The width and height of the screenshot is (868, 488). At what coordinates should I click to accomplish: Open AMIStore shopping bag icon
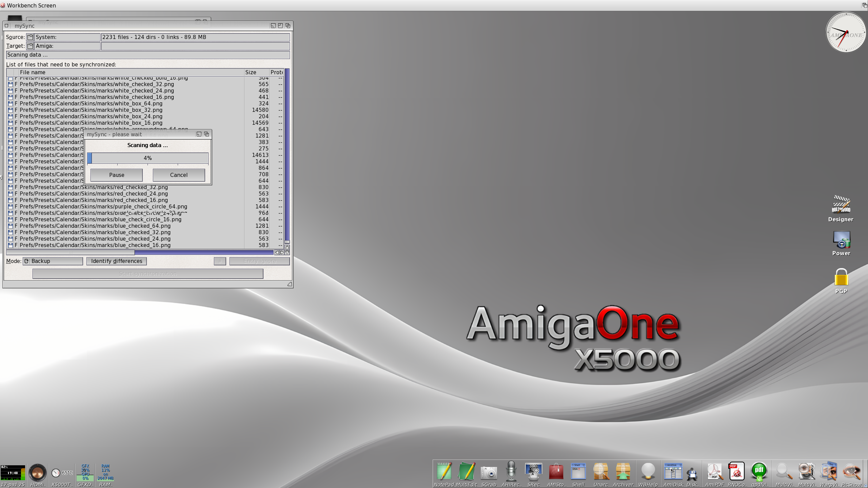tap(556, 472)
